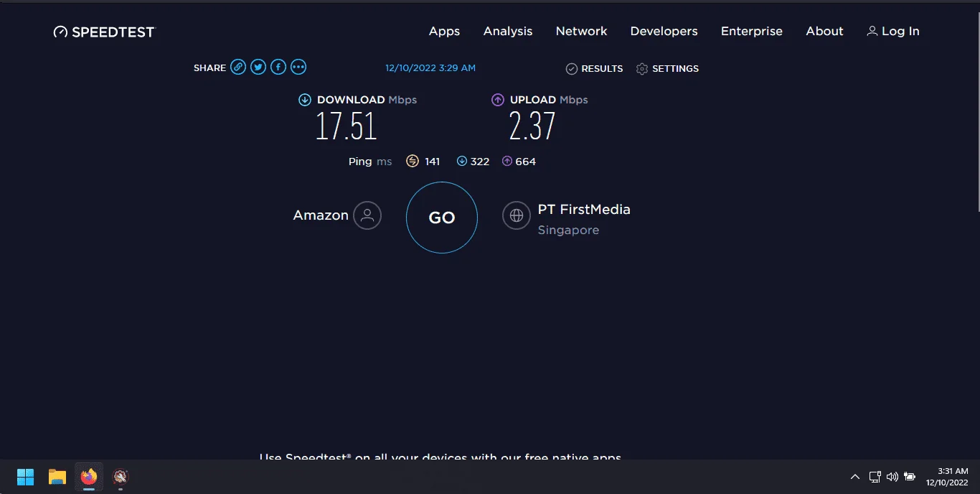Open the Developers menu

click(664, 32)
